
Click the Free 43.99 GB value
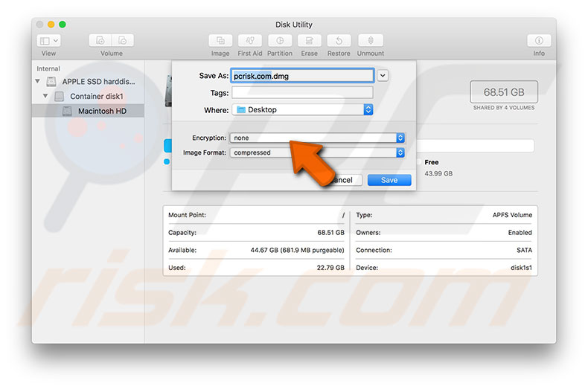pyautogui.click(x=438, y=173)
